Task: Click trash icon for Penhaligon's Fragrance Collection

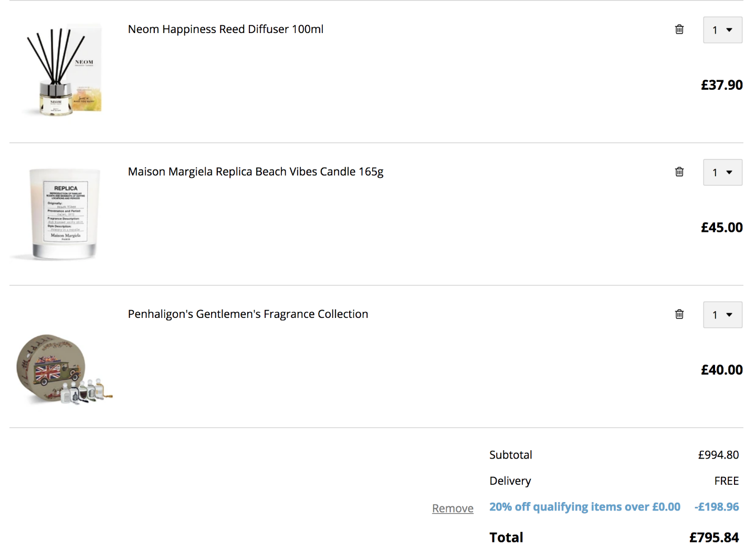Action: point(679,314)
